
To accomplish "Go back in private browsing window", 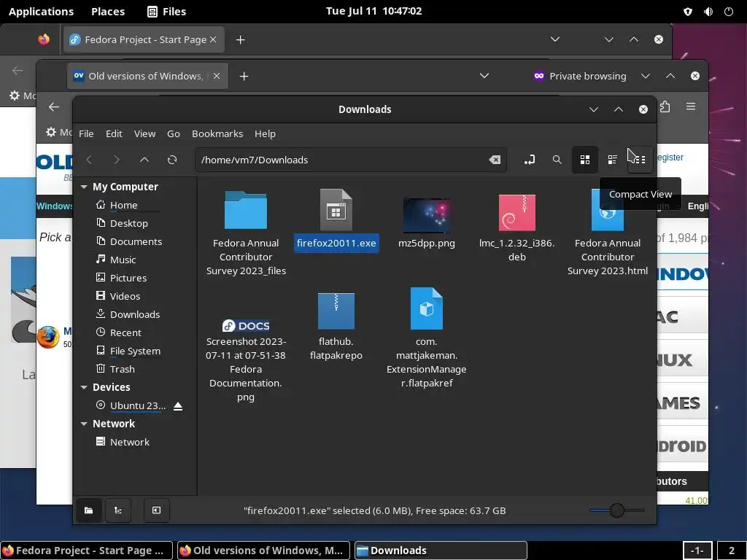I will (x=54, y=107).
